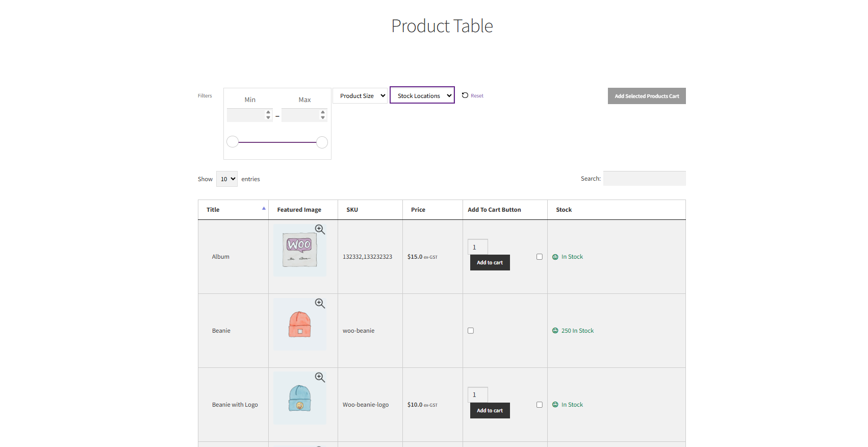Expand the Stock Locations dropdown
Image resolution: width=868 pixels, height=447 pixels.
[422, 95]
